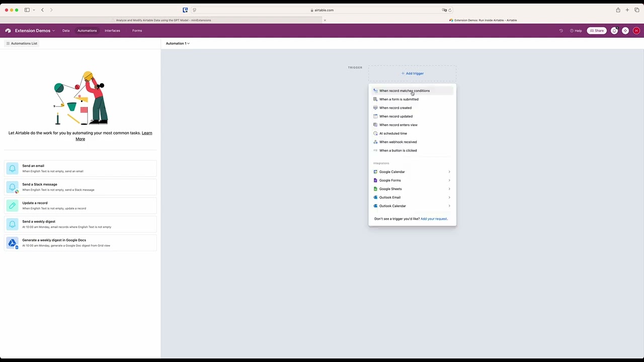Choose At scheduled time trigger

412,133
